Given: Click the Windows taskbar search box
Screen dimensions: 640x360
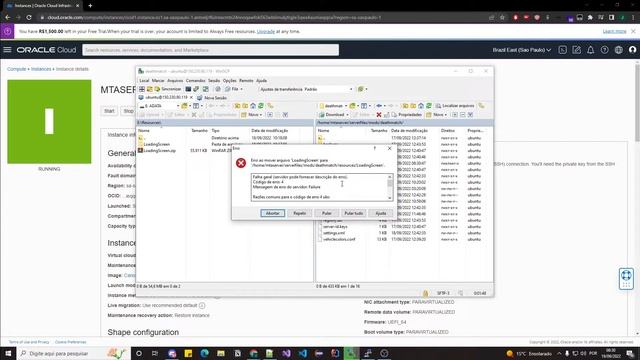Looking at the screenshot, I should (x=73, y=353).
